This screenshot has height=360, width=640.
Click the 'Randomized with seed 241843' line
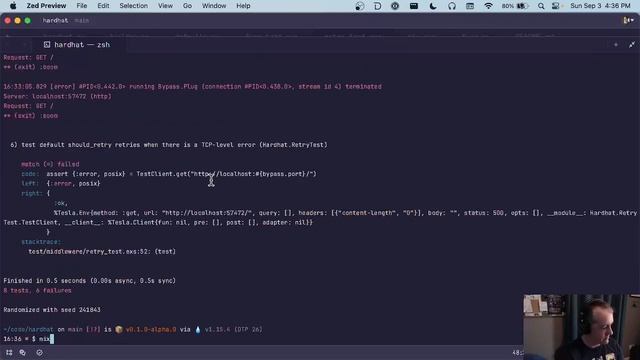point(52,310)
